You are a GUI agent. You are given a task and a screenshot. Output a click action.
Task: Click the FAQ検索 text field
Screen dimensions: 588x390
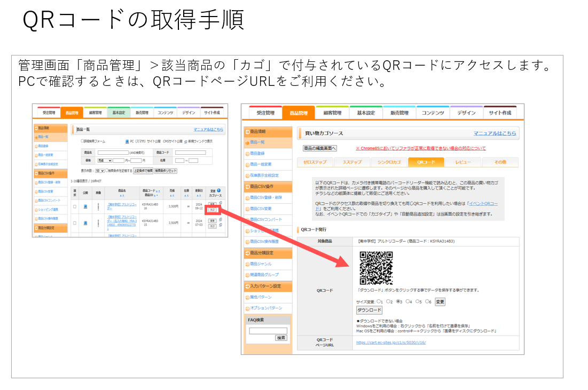(268, 331)
